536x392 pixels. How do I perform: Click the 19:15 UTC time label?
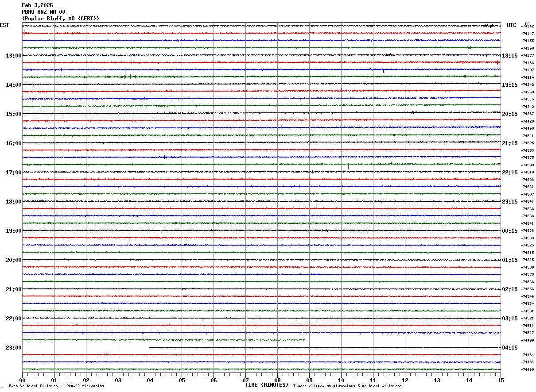509,85
